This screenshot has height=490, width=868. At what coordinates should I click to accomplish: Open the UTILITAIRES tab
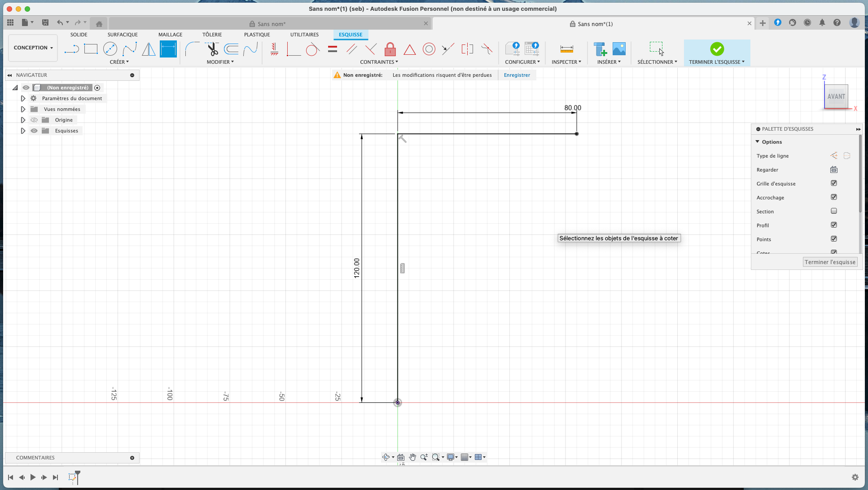click(x=304, y=35)
